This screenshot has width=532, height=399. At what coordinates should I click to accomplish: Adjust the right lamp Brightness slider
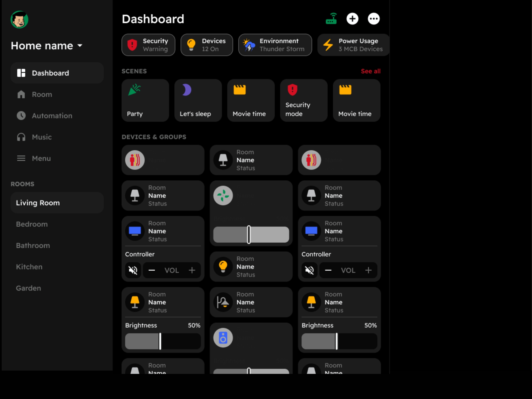(339, 341)
